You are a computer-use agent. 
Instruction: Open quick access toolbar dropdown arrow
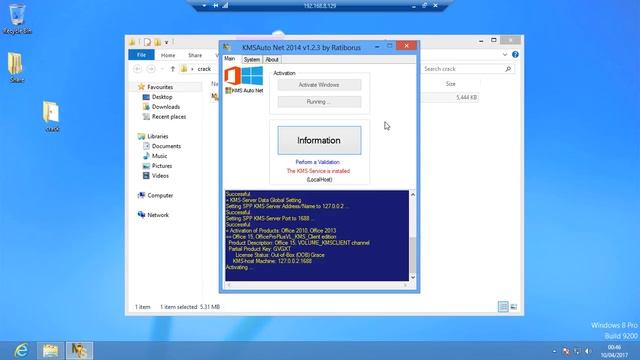click(x=166, y=42)
